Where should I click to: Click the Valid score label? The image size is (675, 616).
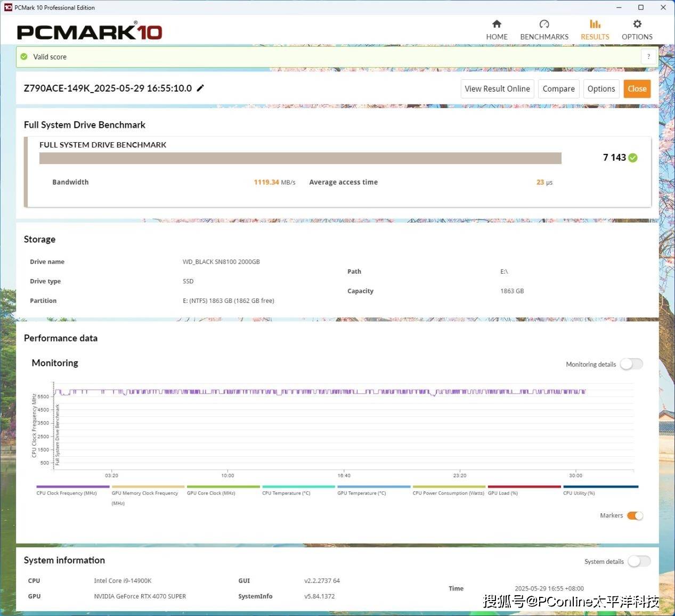tap(50, 56)
